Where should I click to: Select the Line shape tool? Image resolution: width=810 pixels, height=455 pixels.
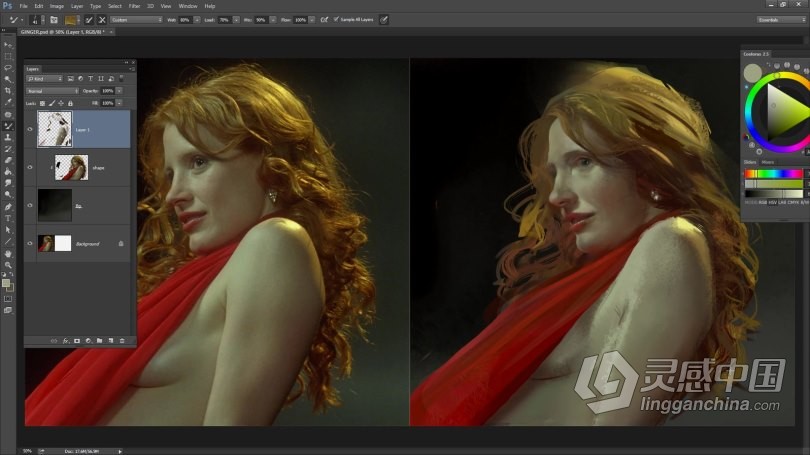pos(8,241)
